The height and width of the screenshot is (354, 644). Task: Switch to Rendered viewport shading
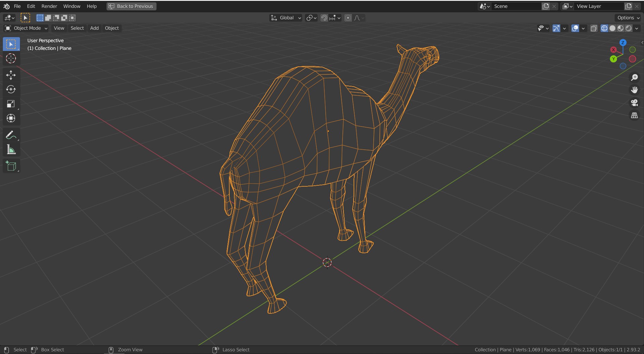[628, 28]
